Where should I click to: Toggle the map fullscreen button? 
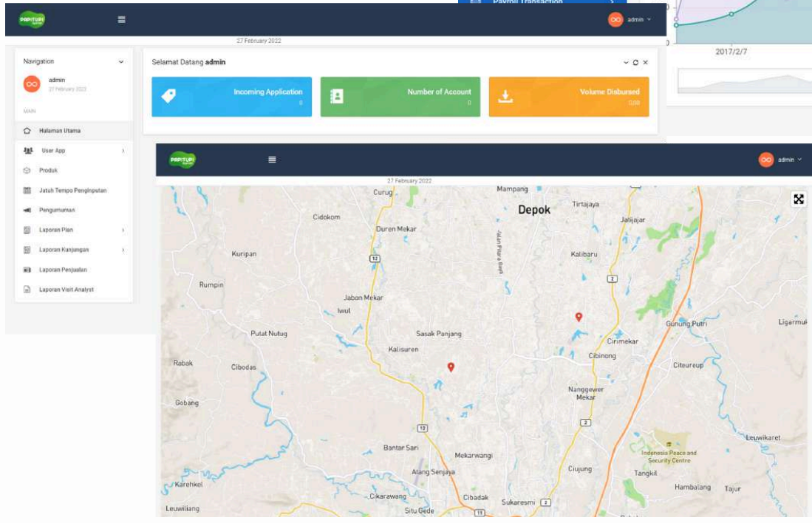pyautogui.click(x=798, y=199)
